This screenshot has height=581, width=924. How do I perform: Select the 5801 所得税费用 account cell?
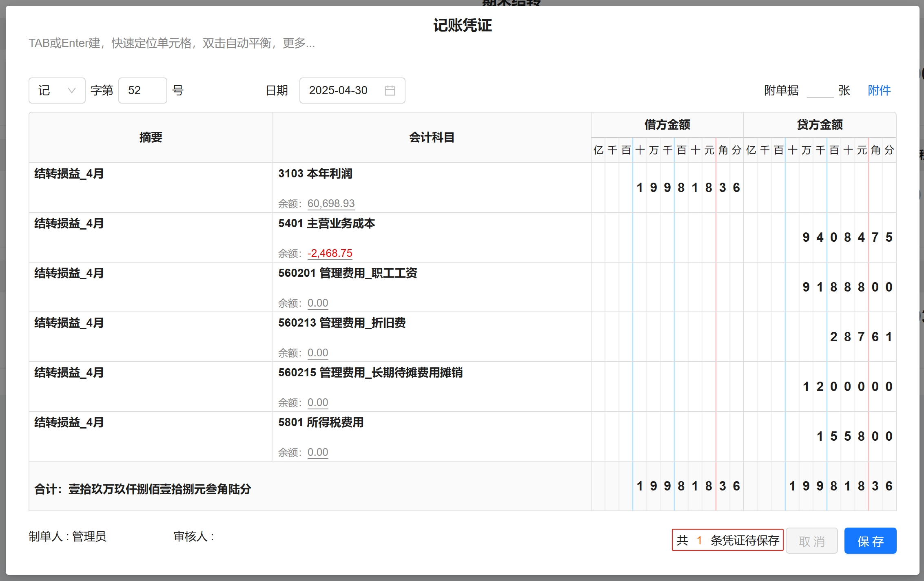pos(321,422)
